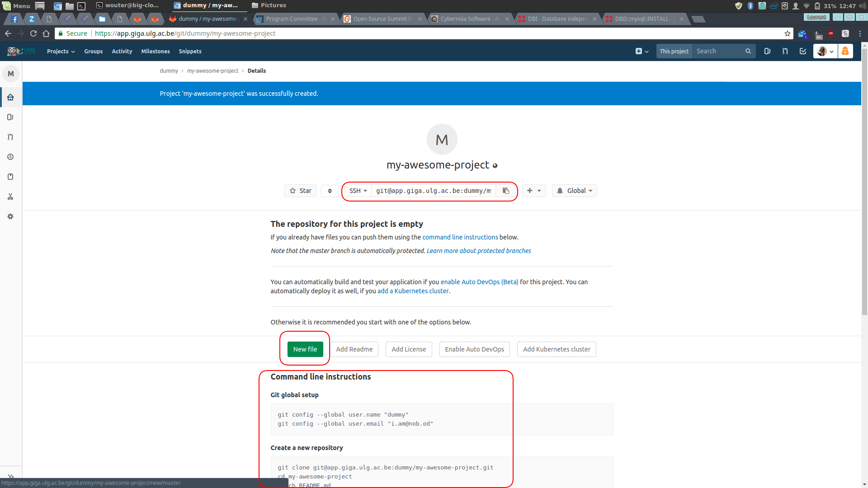Switch to the Facebook pinned tab
Image resolution: width=868 pixels, height=488 pixels.
point(14,19)
